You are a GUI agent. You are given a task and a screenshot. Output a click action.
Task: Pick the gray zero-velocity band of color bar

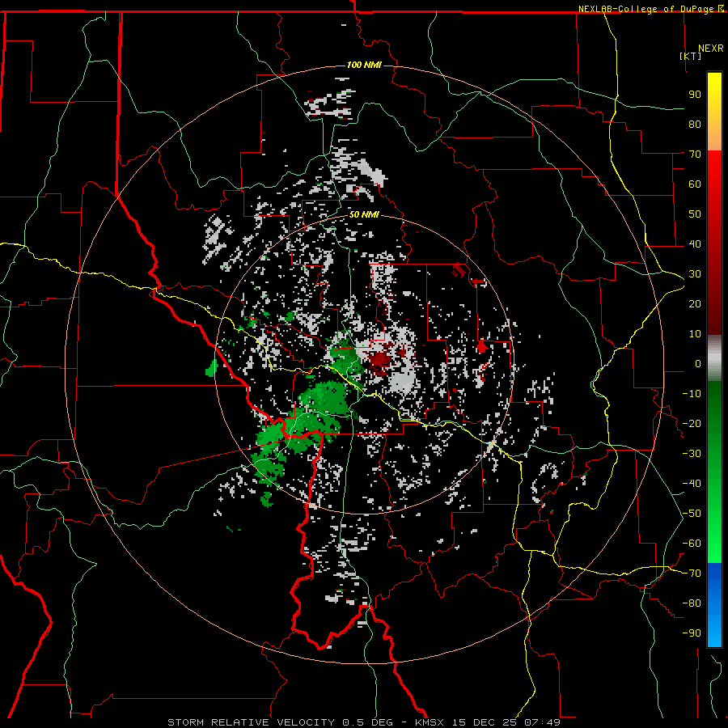pos(714,358)
